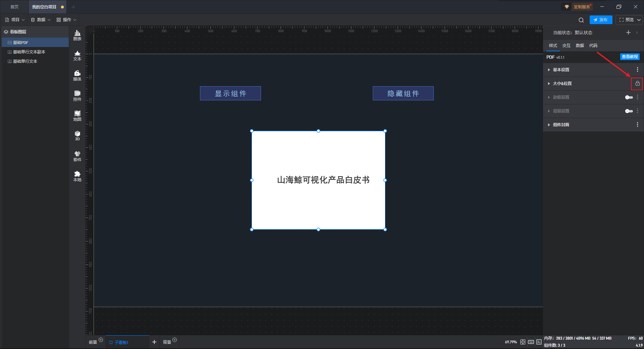Open the 3D components panel

point(77,136)
